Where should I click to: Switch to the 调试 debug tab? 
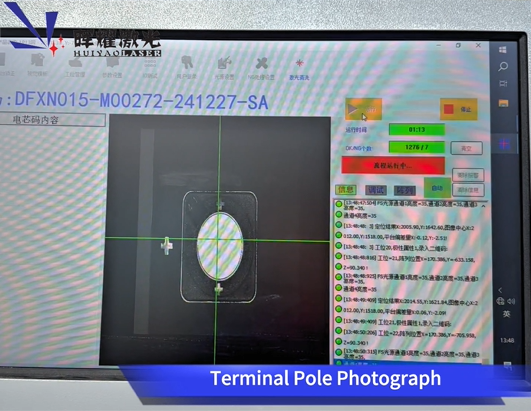pos(375,190)
